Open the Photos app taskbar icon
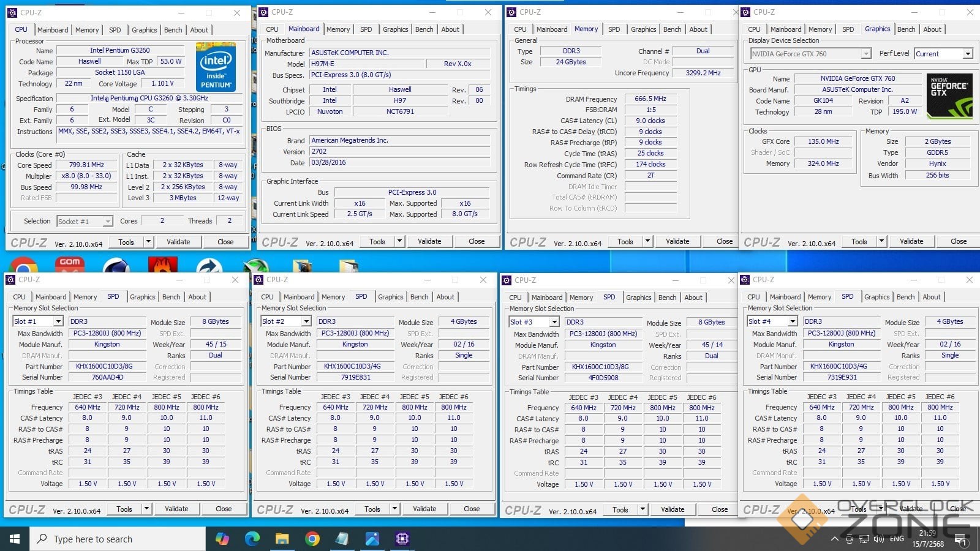The height and width of the screenshot is (551, 980). point(372,539)
